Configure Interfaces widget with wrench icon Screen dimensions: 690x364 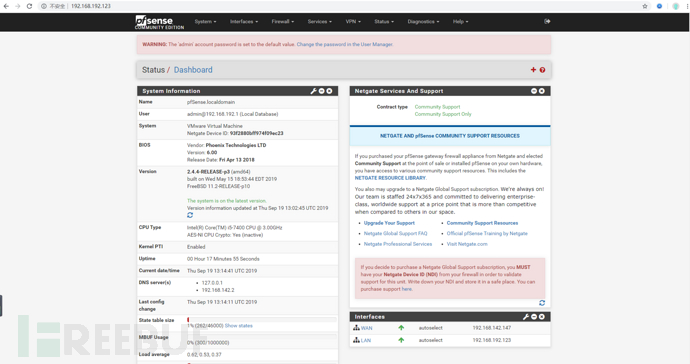526,316
